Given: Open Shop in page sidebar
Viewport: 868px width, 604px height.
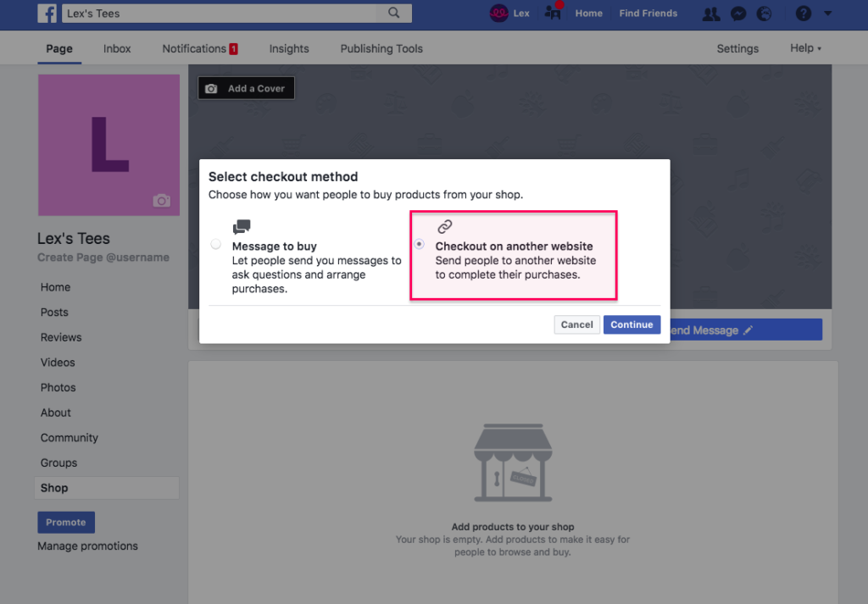Looking at the screenshot, I should click(107, 488).
